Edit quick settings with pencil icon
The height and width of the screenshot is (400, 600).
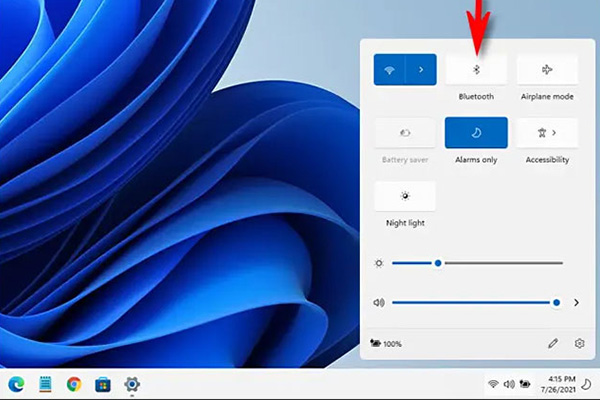click(x=553, y=343)
